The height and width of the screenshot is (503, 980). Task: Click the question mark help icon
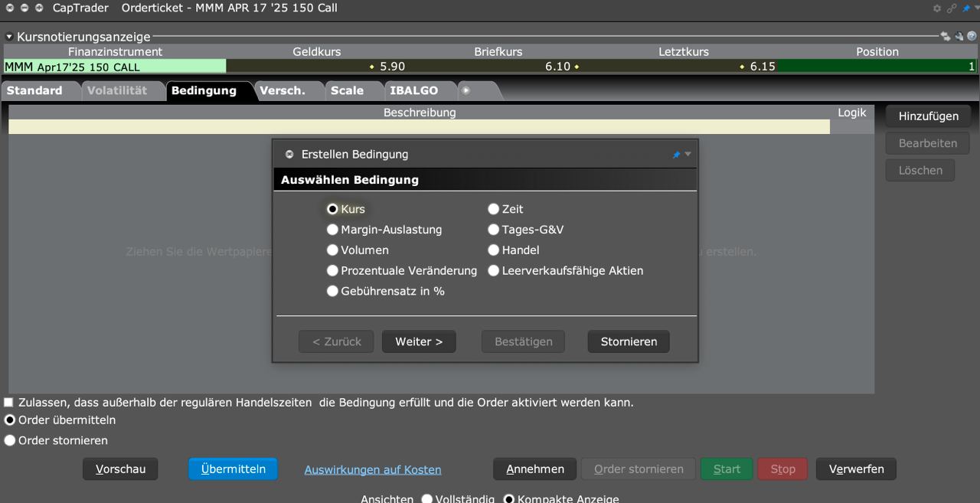coord(972,36)
